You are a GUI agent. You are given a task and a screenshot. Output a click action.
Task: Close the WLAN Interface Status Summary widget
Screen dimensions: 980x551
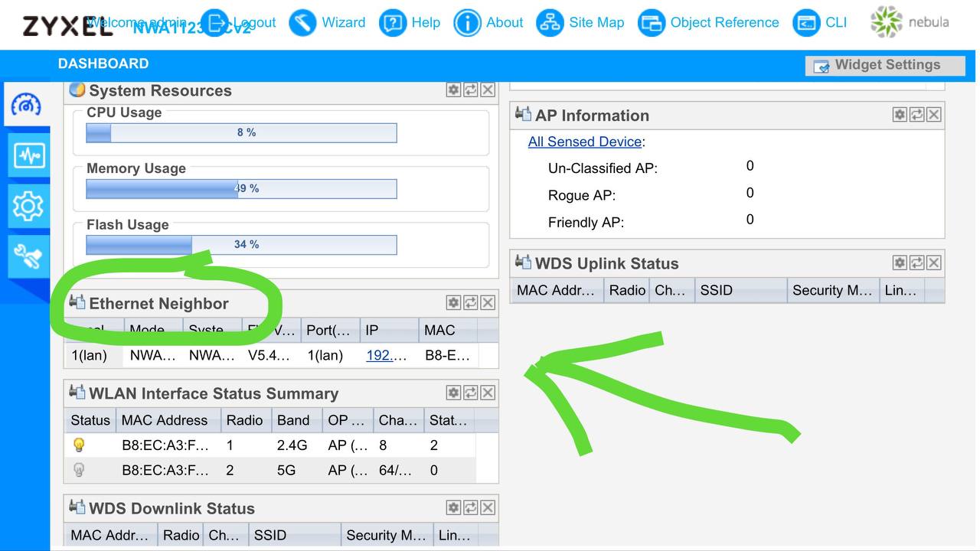[x=488, y=393]
